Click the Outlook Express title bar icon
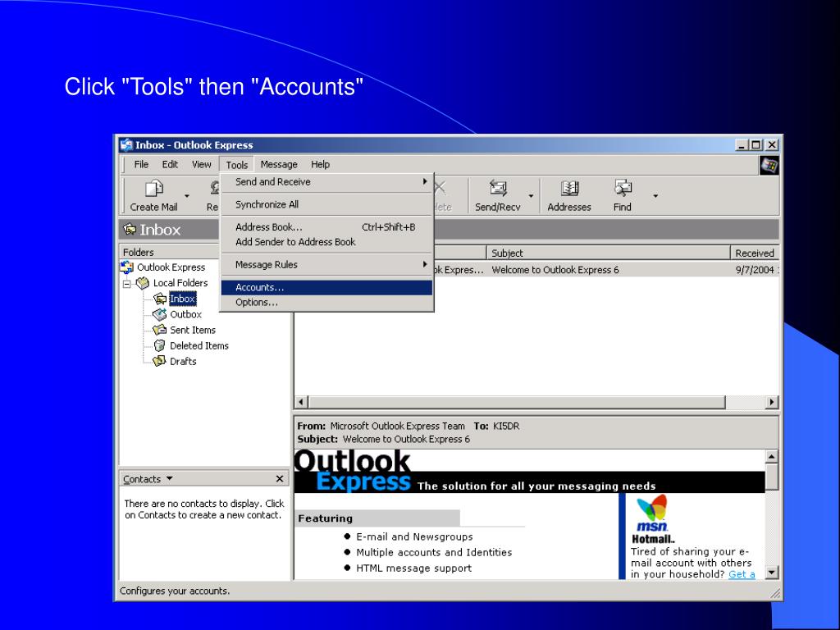The image size is (840, 630). click(126, 144)
